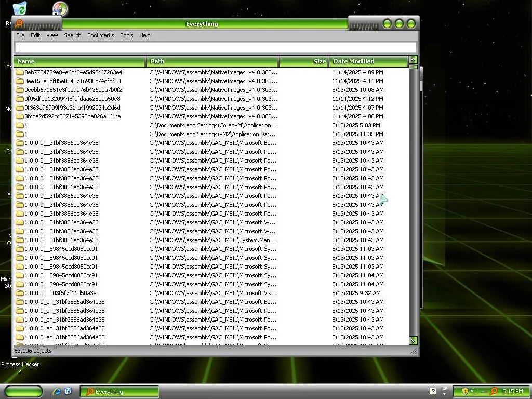Click the GAC_MSIL\System.Man… path cell
This screenshot has width=532, height=399.
coord(212,240)
